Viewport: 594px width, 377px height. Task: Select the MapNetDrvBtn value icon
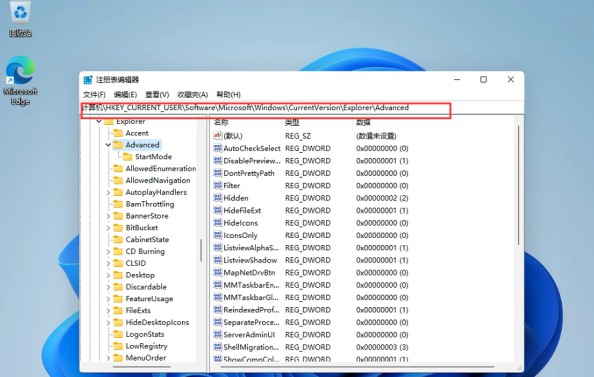tap(217, 272)
